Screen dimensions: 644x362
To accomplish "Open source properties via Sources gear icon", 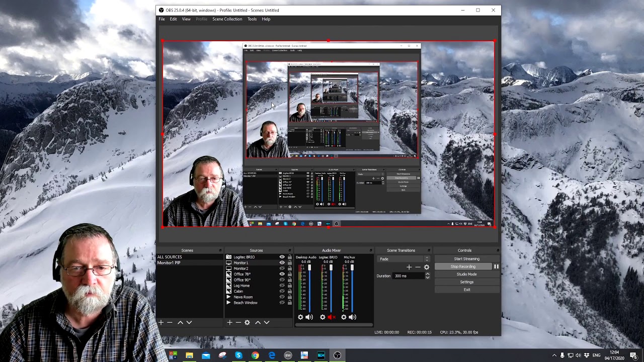I will point(247,322).
